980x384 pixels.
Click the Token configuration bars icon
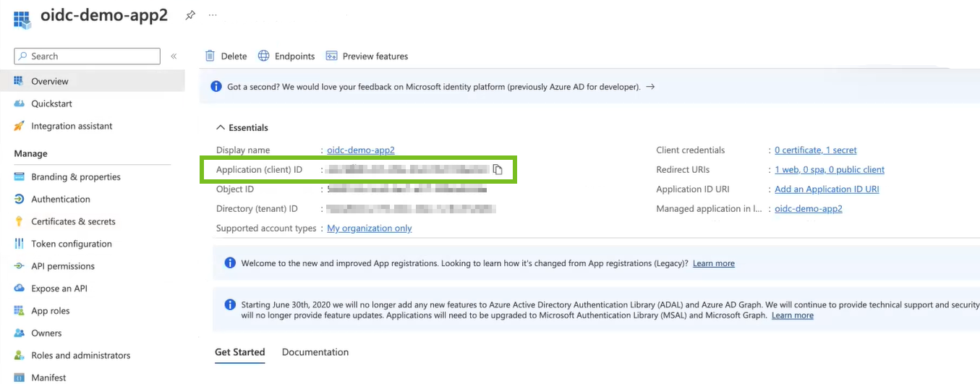19,244
